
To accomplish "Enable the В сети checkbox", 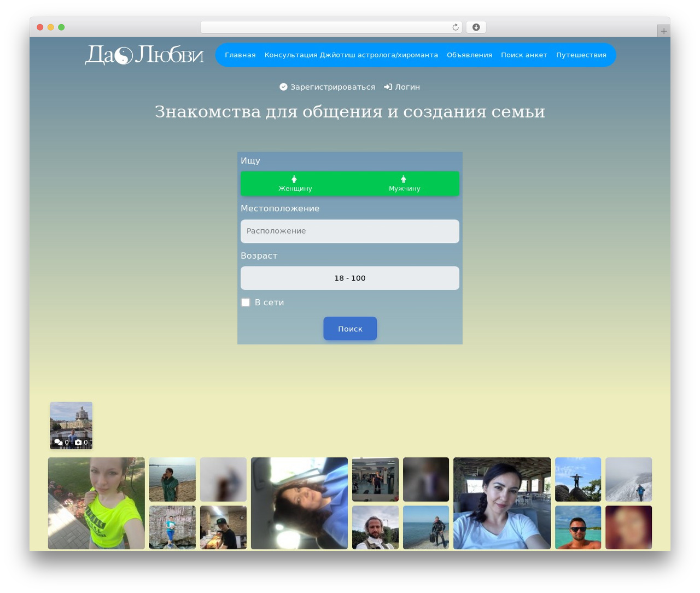I will 246,303.
